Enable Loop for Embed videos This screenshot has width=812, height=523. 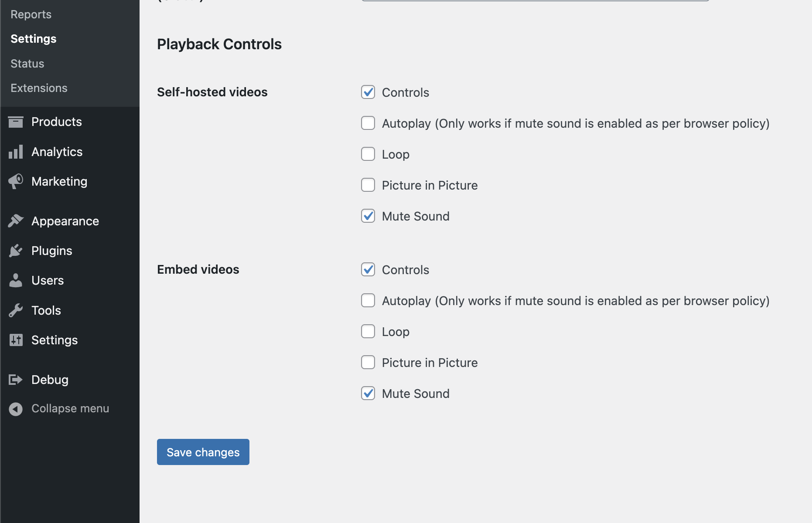pos(368,331)
